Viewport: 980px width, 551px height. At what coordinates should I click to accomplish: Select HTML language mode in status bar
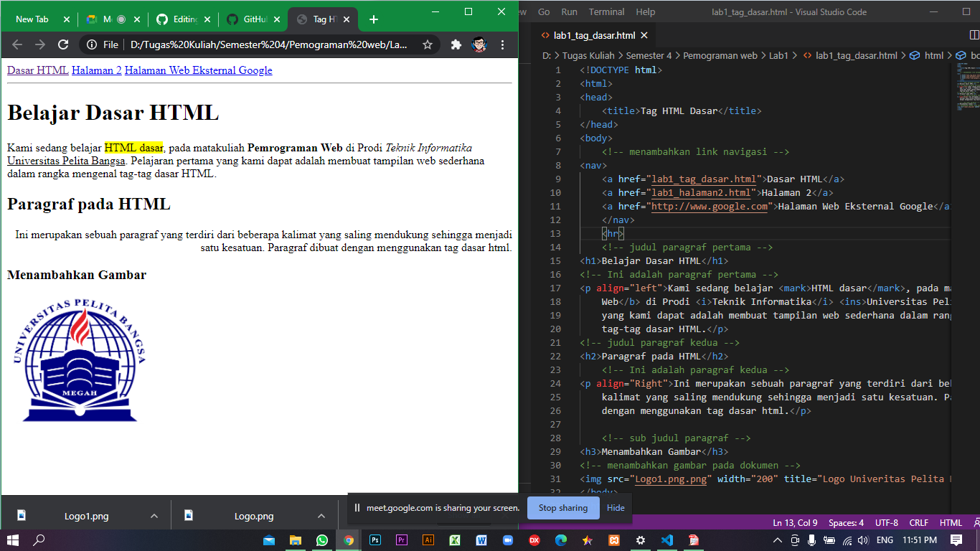951,523
